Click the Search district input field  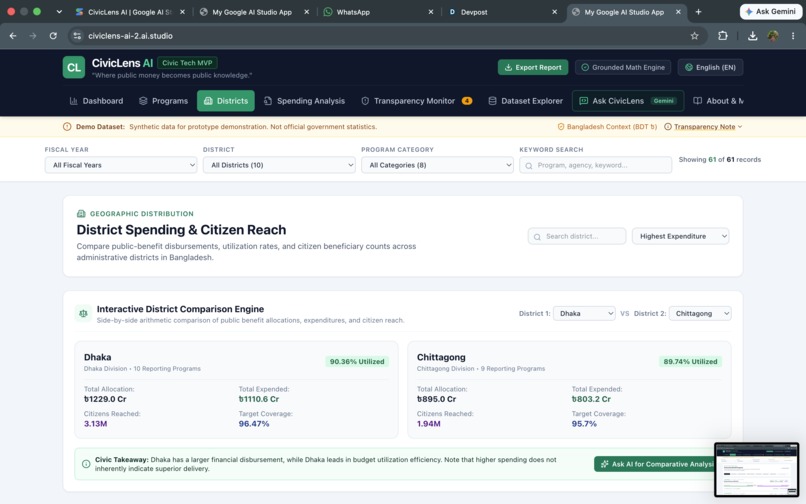click(x=577, y=236)
